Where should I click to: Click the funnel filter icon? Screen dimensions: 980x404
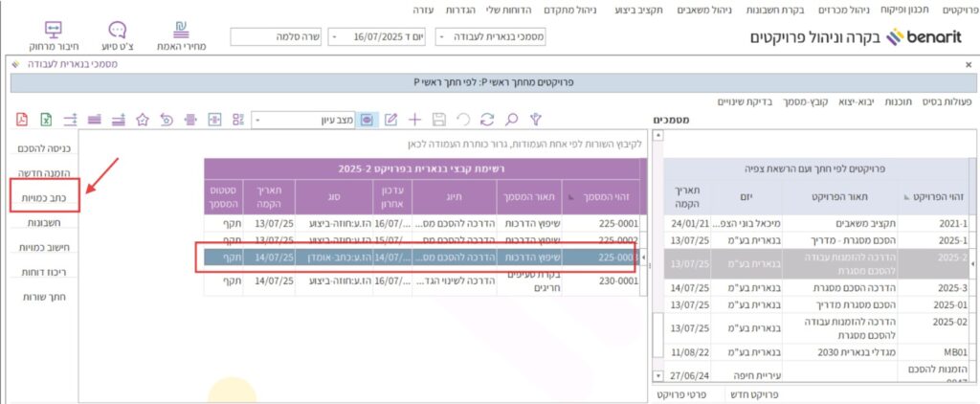click(536, 120)
